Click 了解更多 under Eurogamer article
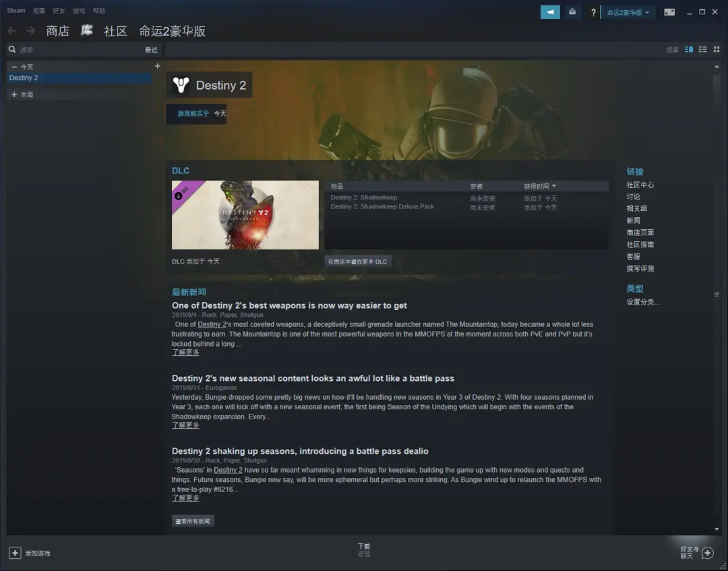The image size is (728, 571). point(185,425)
